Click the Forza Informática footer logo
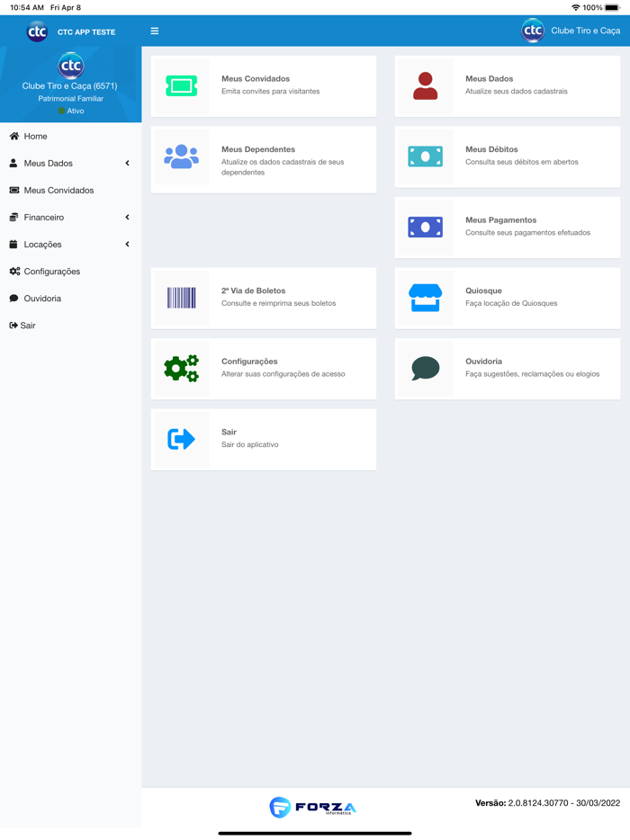 [x=312, y=807]
